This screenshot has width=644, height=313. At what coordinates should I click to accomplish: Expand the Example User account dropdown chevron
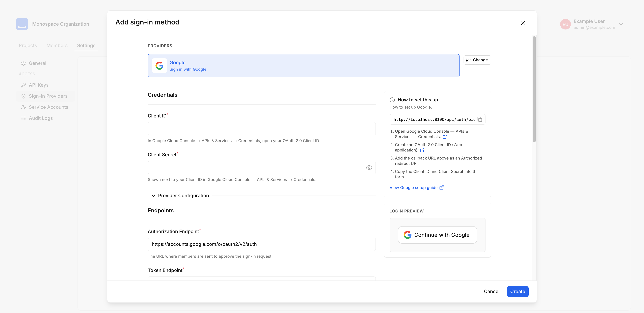tap(621, 24)
